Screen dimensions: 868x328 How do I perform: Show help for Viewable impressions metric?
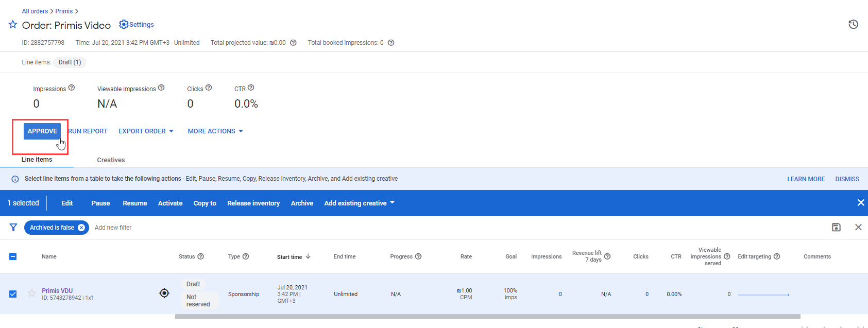click(161, 88)
